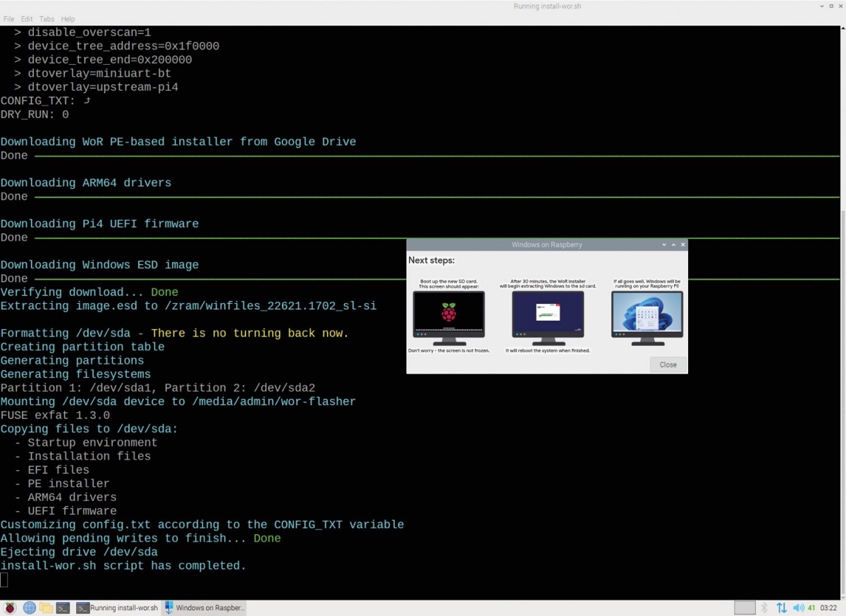Open the file manager folder icon
Screen dimensions: 846x616
tap(47, 608)
